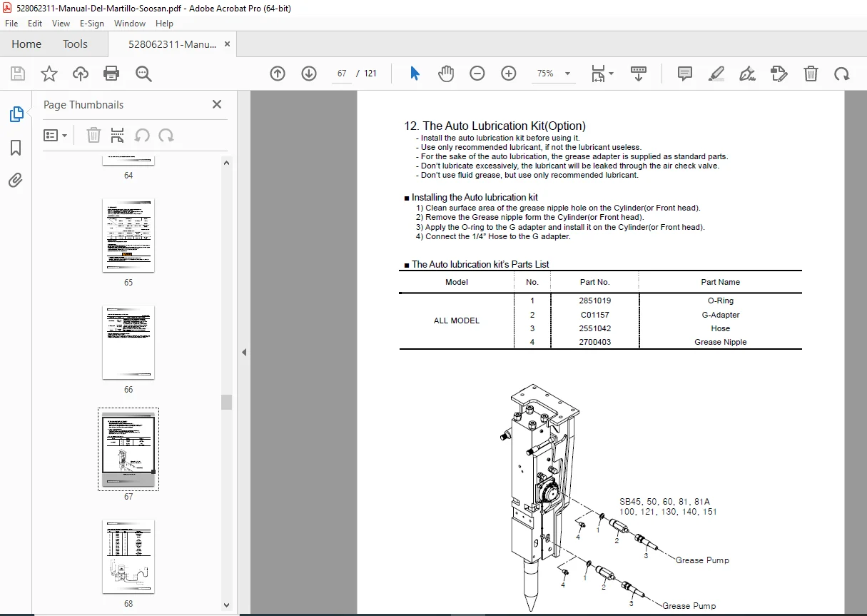This screenshot has height=616, width=867.
Task: Zoom in with the plus icon
Action: pos(509,74)
